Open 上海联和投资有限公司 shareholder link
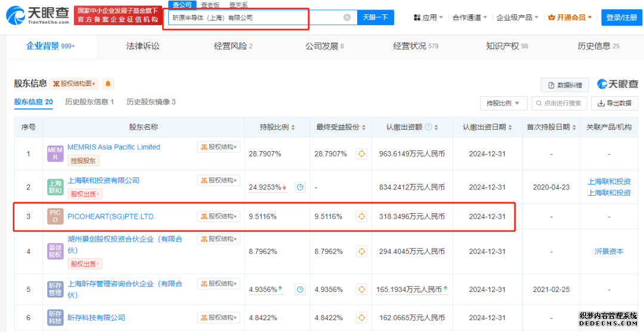Viewport: 644px width, 332px height. click(104, 180)
